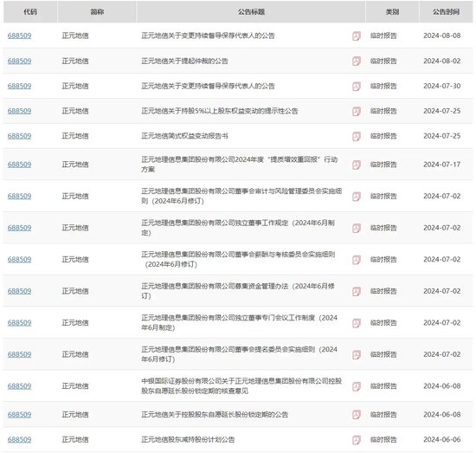Select the 简称 column header
The image size is (476, 453).
pyautogui.click(x=97, y=12)
